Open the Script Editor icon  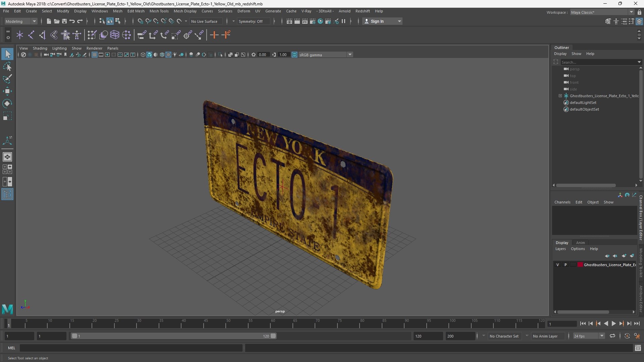pyautogui.click(x=638, y=348)
